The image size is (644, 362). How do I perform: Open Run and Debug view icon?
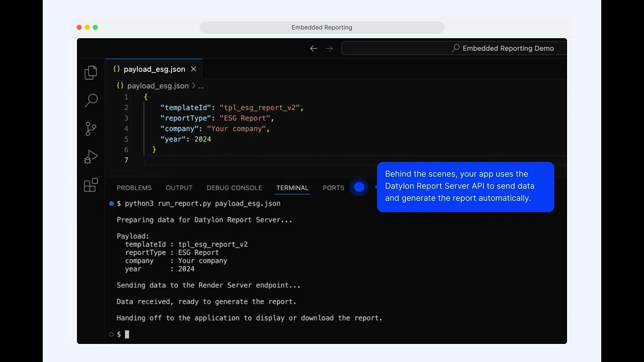click(91, 157)
